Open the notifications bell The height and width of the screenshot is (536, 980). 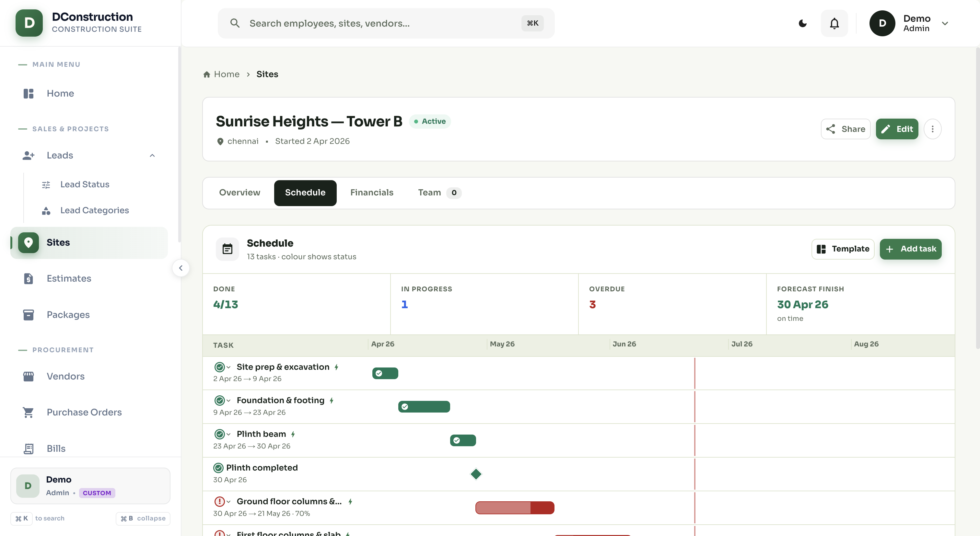click(834, 23)
